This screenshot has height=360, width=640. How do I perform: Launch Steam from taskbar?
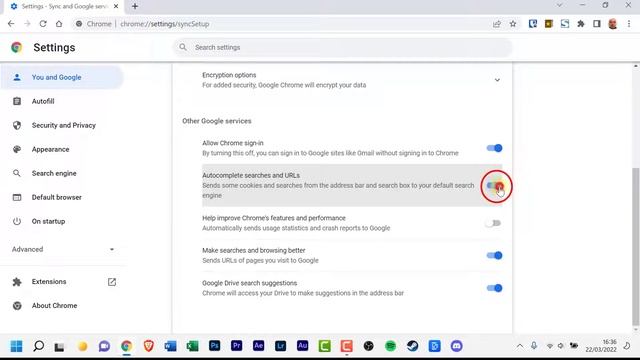tap(413, 346)
